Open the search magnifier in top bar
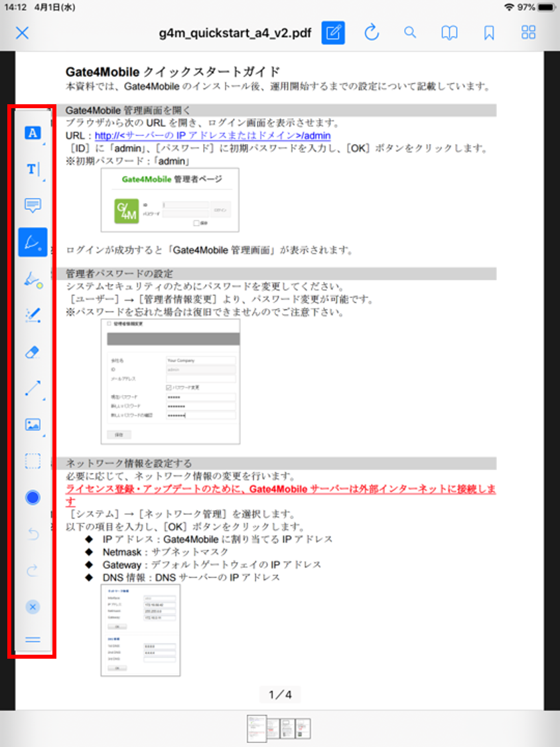 [x=410, y=33]
